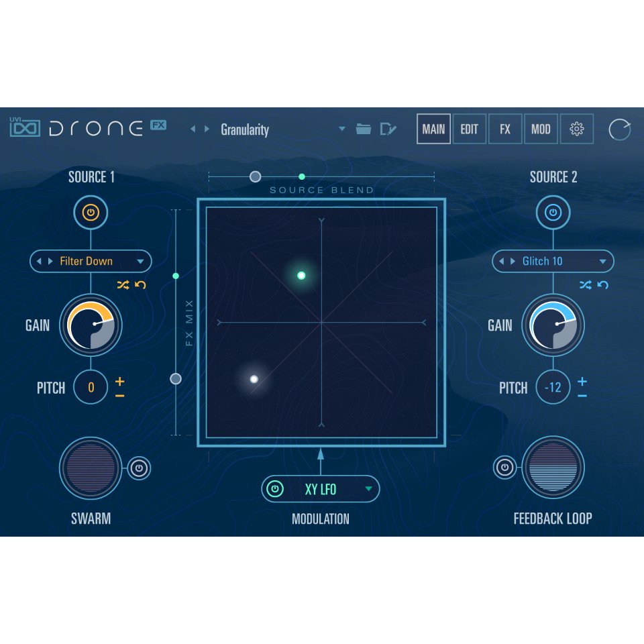
Task: Click the UVI logo icon
Action: (25, 127)
